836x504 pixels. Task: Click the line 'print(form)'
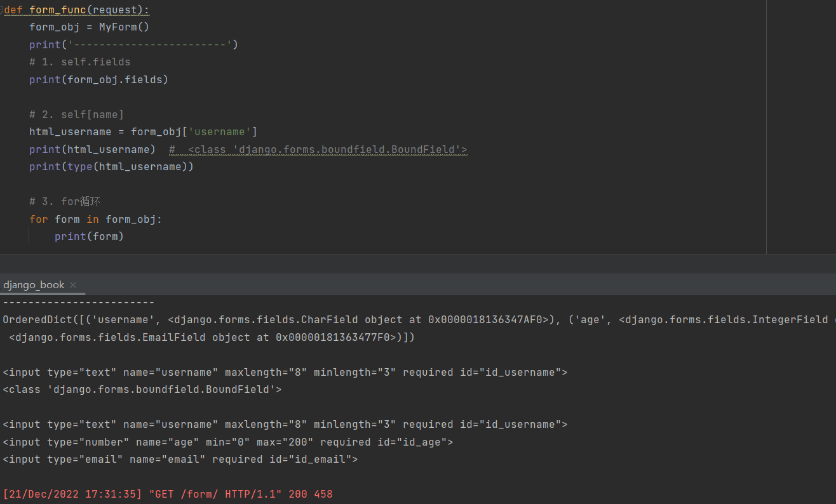[x=89, y=236]
